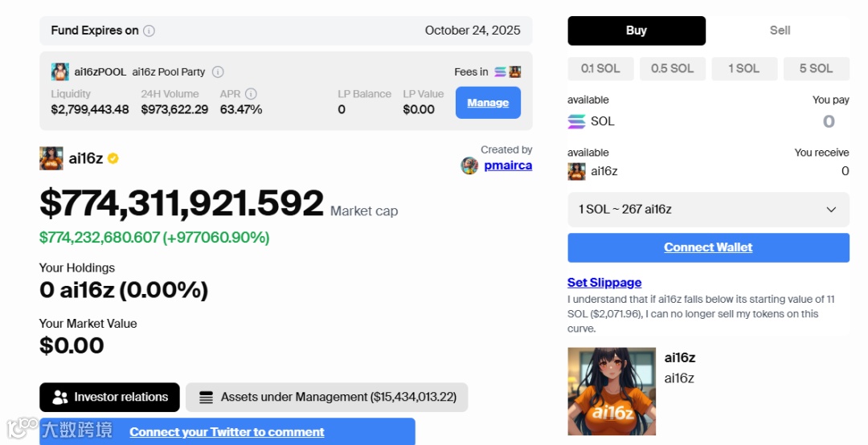This screenshot has width=868, height=445.
Task: Click the ai16zPOOL avatar icon
Action: (59, 72)
